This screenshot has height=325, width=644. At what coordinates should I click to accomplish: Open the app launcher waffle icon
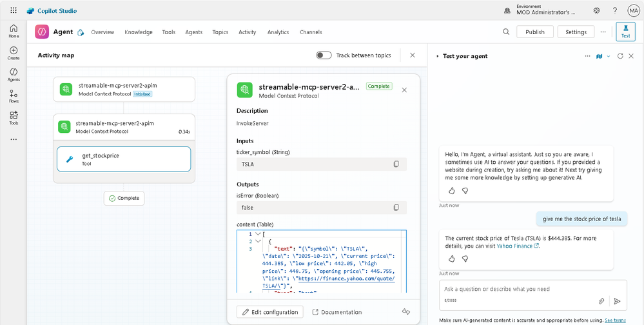click(x=14, y=11)
